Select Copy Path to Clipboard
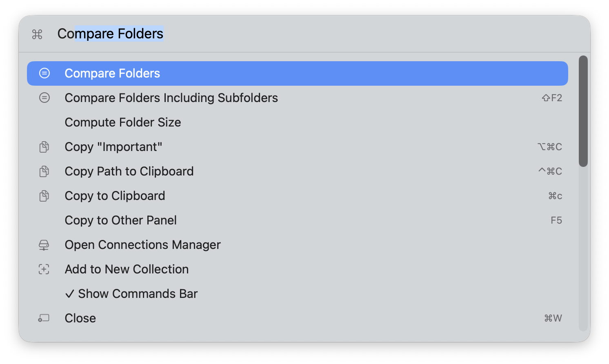The image size is (609, 364). pos(129,171)
